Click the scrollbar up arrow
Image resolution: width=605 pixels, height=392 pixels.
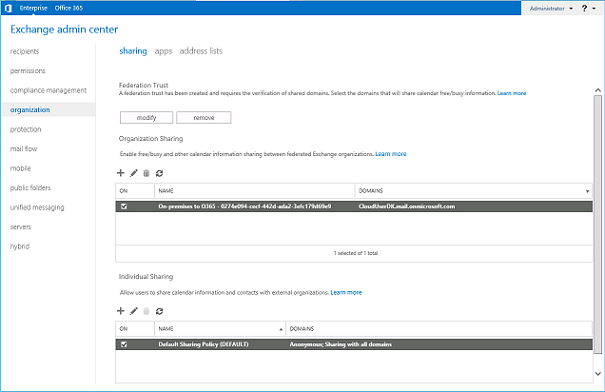tap(598, 90)
